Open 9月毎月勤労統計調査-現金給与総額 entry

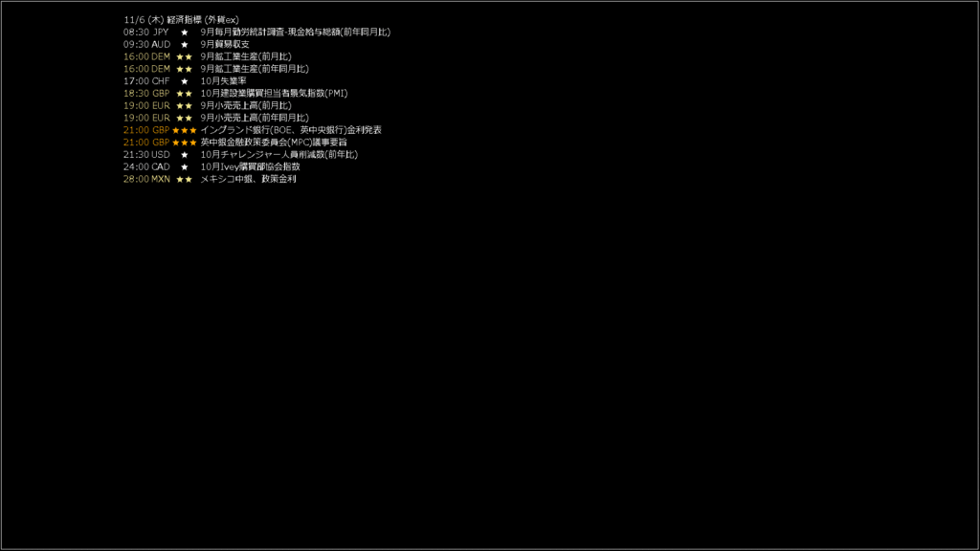click(x=295, y=32)
